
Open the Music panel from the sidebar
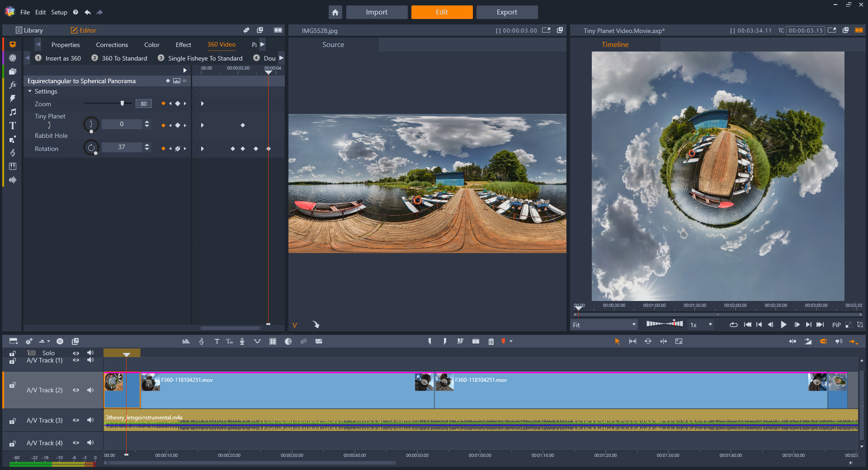(13, 112)
